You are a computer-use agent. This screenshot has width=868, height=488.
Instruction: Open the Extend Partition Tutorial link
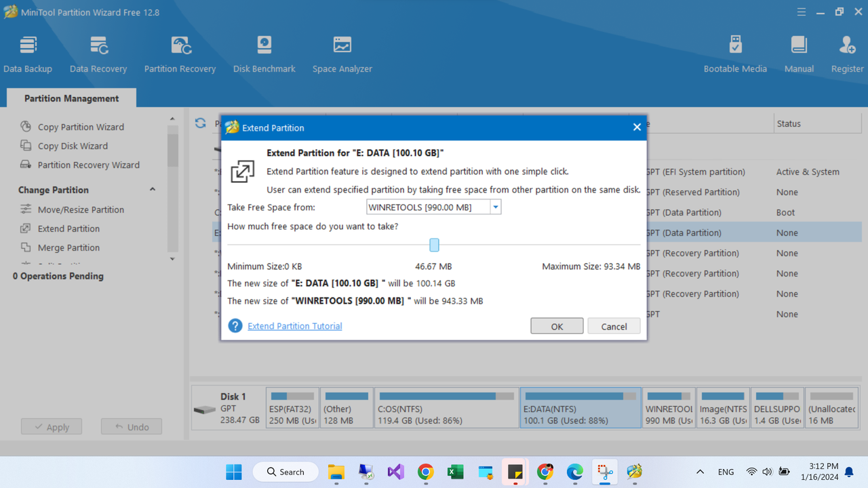294,326
